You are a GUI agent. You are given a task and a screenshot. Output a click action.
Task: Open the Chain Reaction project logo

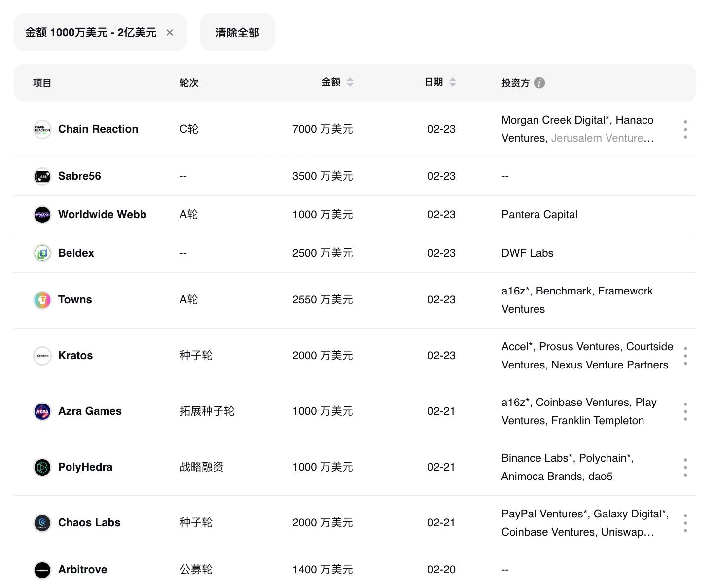[x=42, y=129]
